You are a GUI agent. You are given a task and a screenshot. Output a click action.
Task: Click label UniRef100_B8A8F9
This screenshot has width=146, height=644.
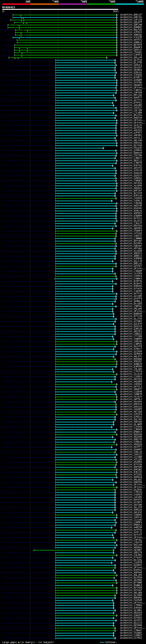(x=131, y=47)
